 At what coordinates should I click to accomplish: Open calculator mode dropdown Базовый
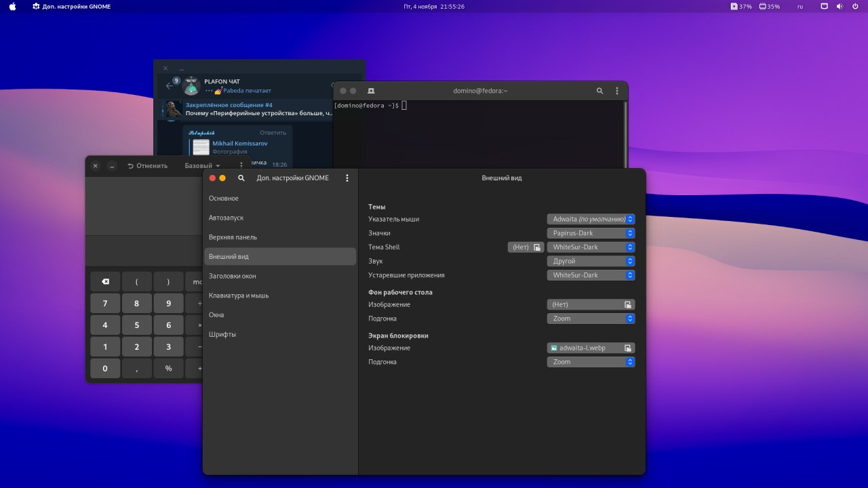[x=202, y=165]
